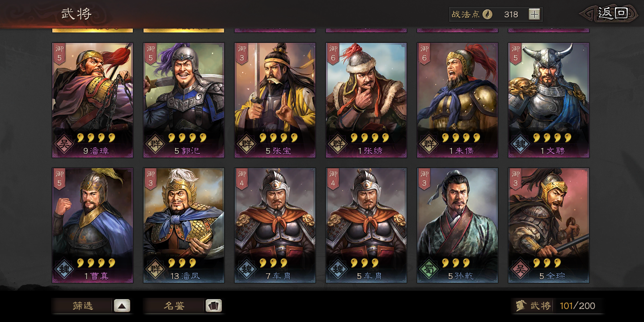
Task: Click the 魏 faction badge on 文聘
Action: [x=519, y=144]
